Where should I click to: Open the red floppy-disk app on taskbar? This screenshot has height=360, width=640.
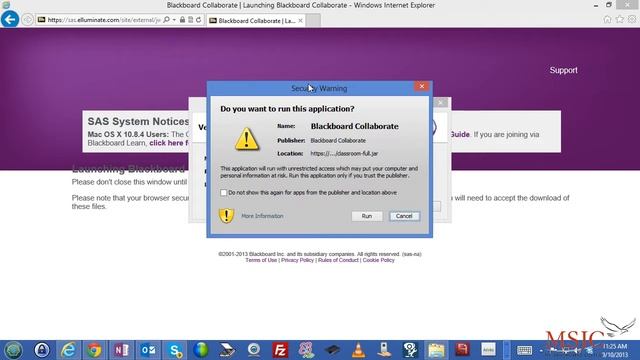462,350
